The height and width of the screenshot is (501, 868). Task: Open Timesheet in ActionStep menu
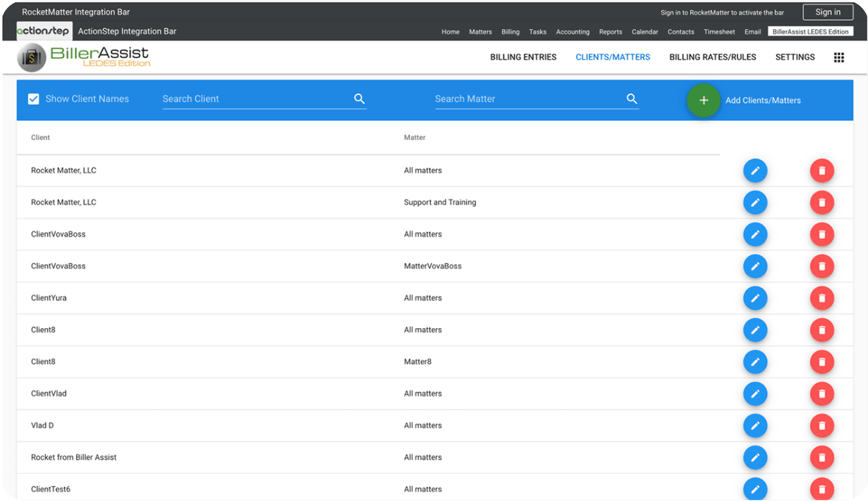[719, 32]
